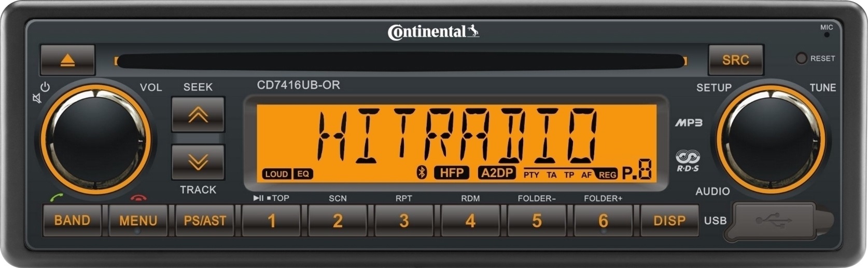Click the HITRADIO station name text

(x=457, y=135)
